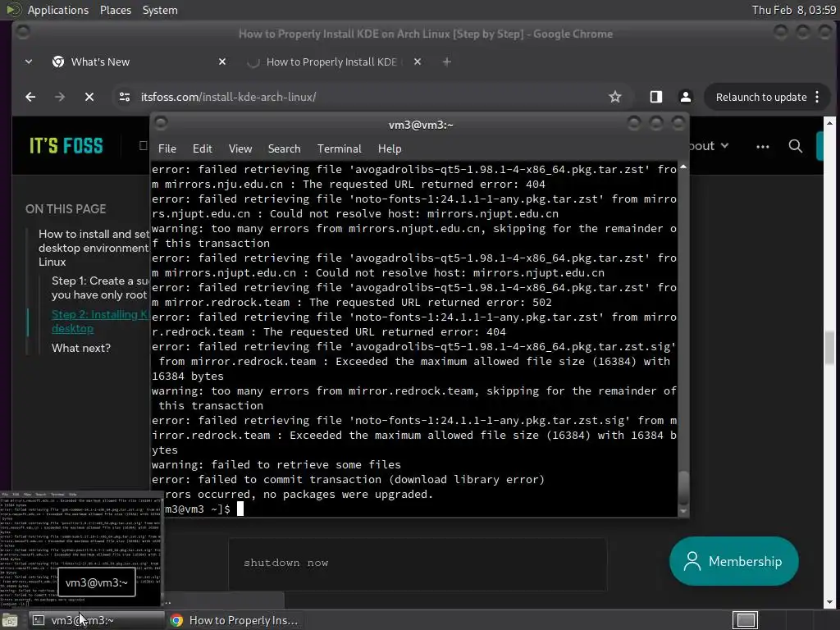Select vm3@vm3:~ terminal taskbar entry
The image size is (840, 630).
(95, 620)
